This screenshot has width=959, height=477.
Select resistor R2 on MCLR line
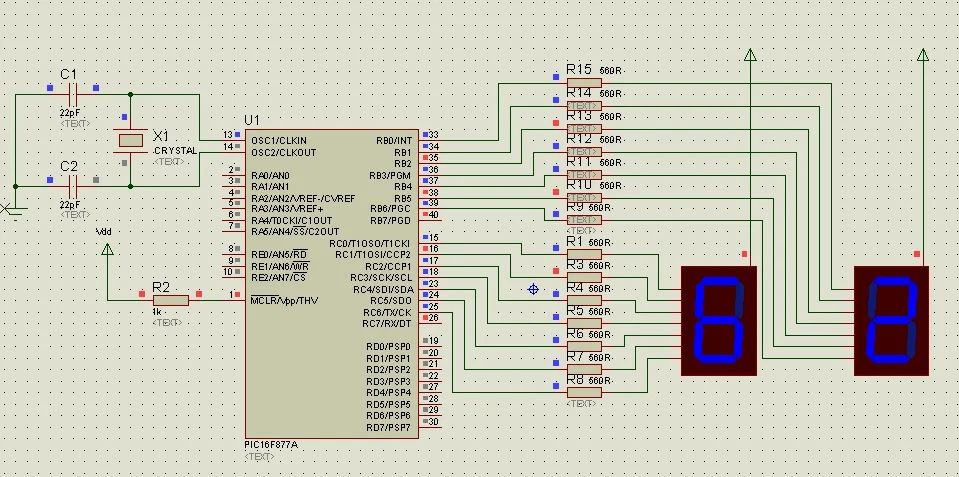(x=171, y=300)
